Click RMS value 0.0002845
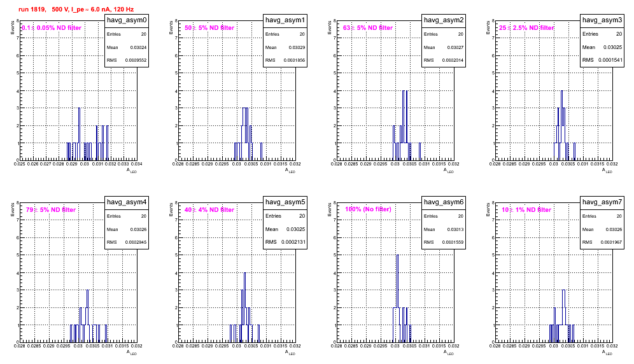This screenshot has width=634, height=364. 136,242
